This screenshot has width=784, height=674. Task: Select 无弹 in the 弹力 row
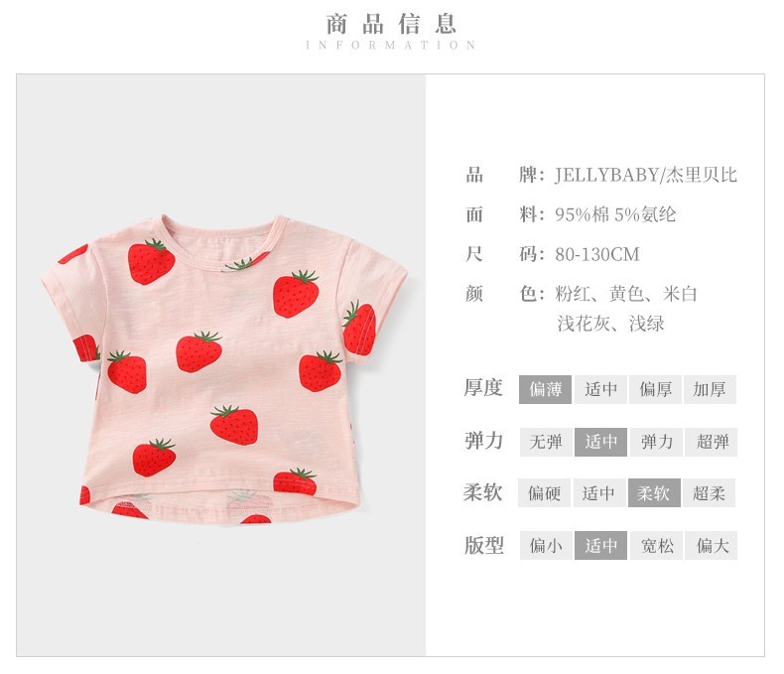pyautogui.click(x=546, y=442)
